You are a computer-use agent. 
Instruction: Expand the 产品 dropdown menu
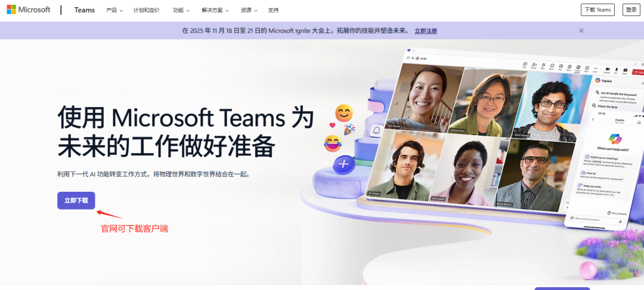point(114,10)
